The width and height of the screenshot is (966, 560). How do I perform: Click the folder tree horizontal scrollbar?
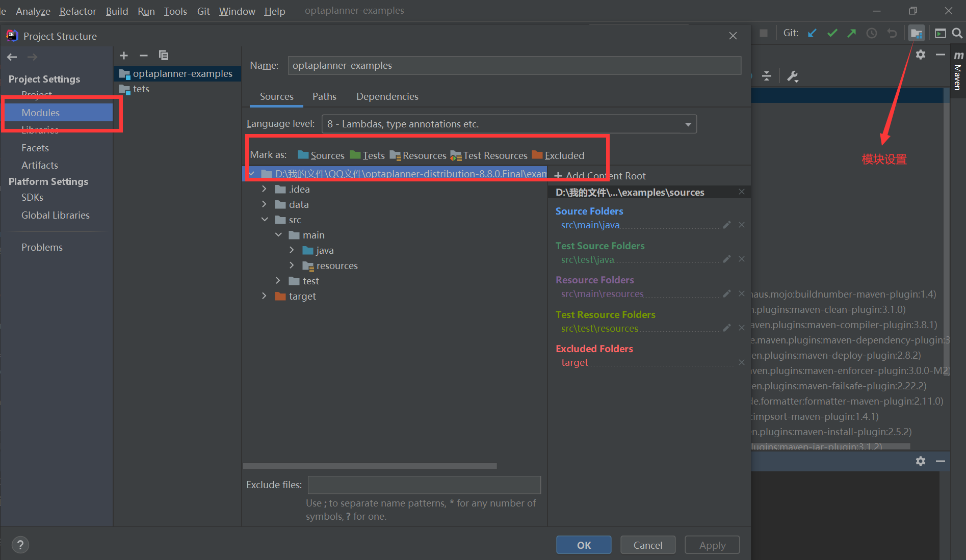click(x=370, y=466)
